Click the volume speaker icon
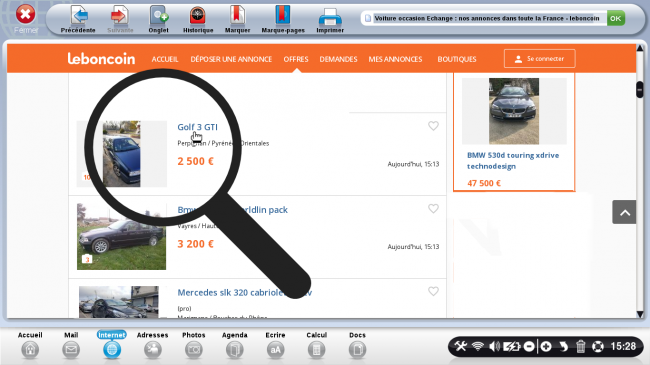The width and height of the screenshot is (650, 365). pos(494,346)
